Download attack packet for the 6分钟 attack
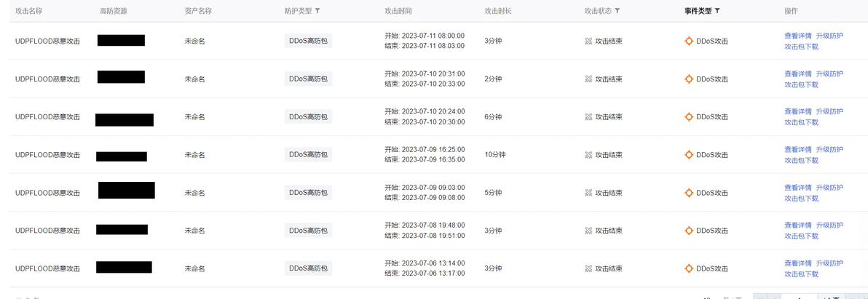868x299 pixels. tap(801, 123)
